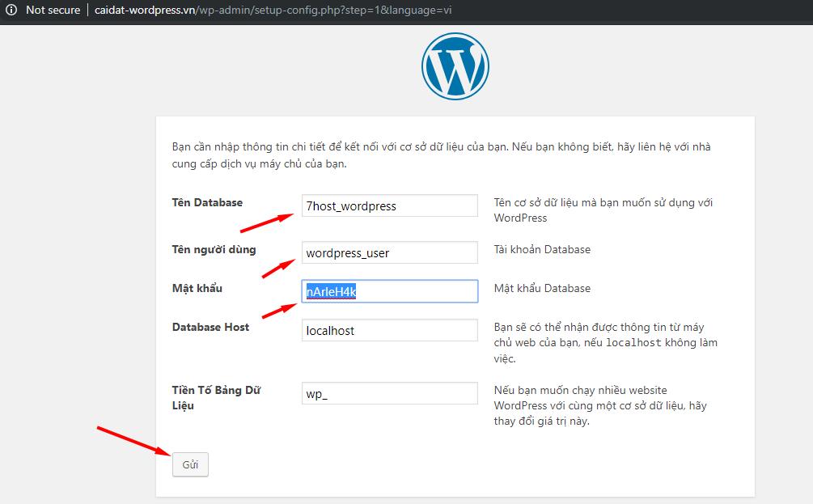
Task: Click the nhiều website WordPress hint text
Action: pyautogui.click(x=600, y=405)
